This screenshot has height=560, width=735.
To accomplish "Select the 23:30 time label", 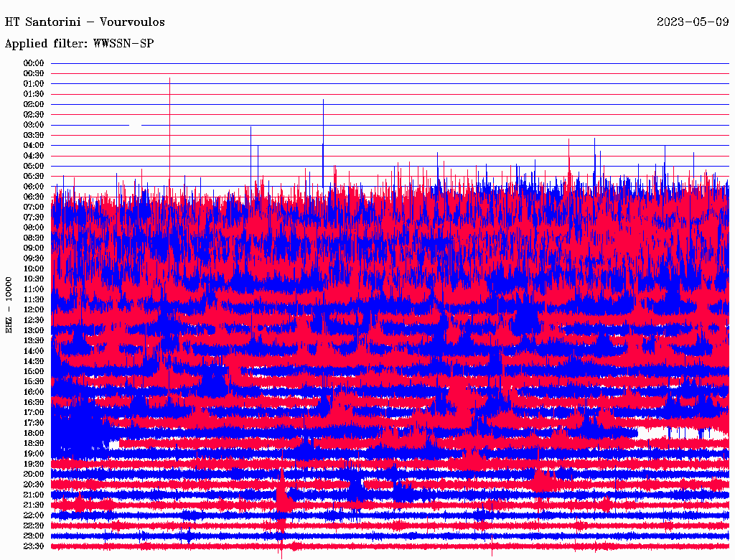I will 34,546.
